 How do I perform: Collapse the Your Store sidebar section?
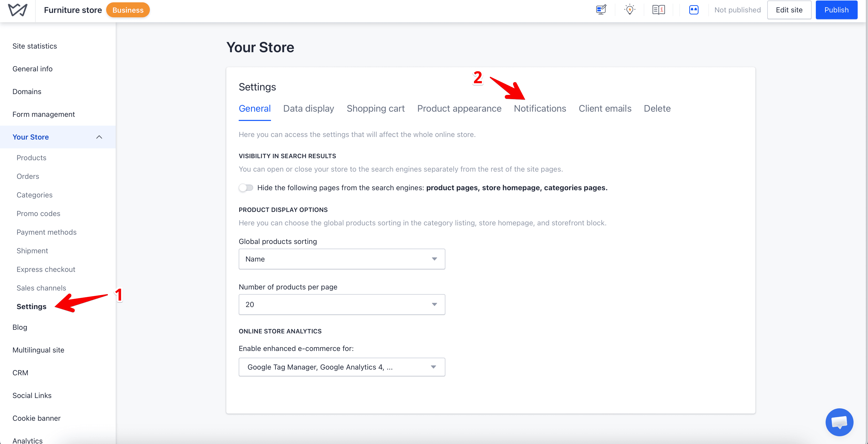click(99, 137)
